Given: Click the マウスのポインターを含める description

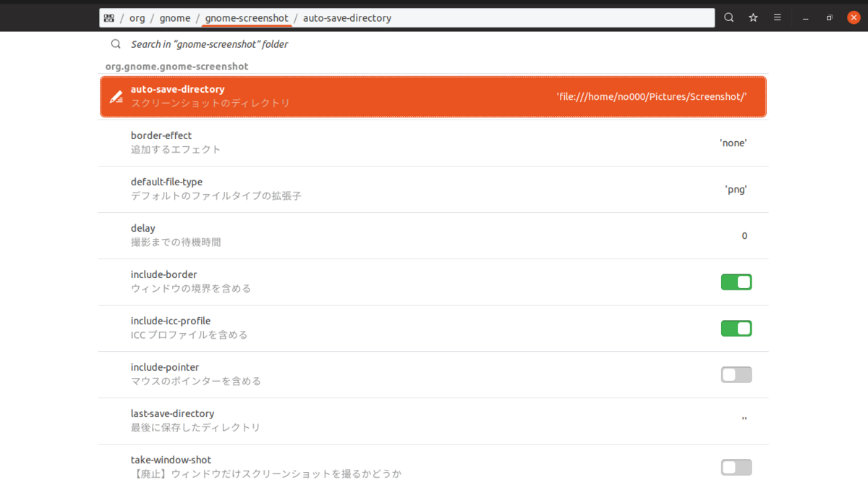Looking at the screenshot, I should tap(196, 382).
